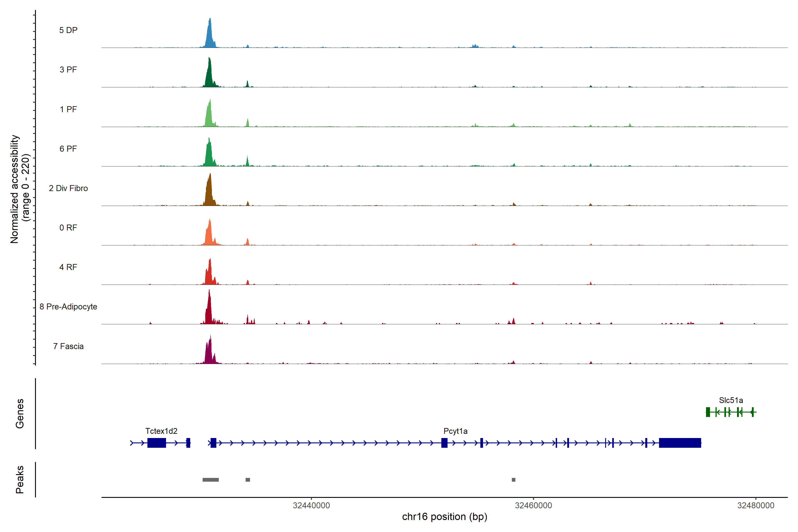Click the 32440000 axis tick label
The width and height of the screenshot is (798, 532).
point(311,505)
